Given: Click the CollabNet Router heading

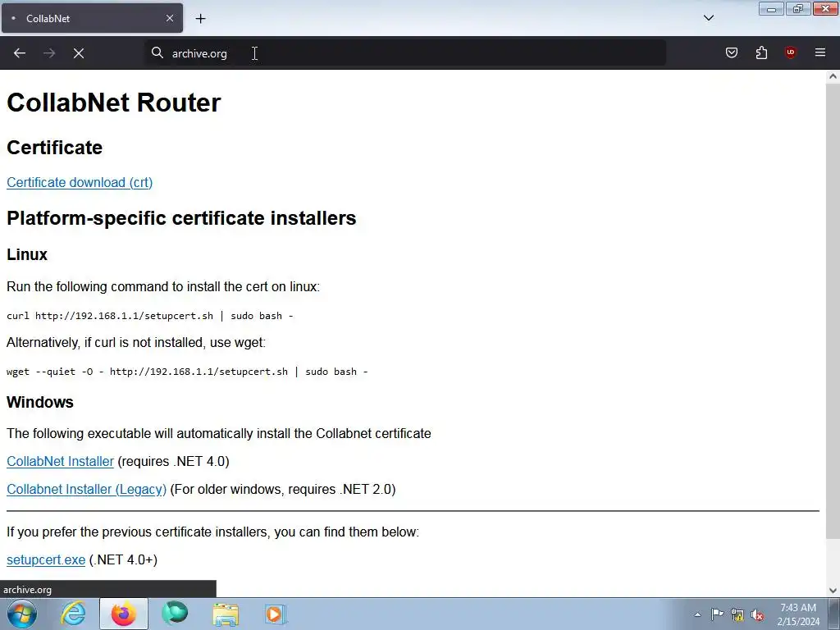Looking at the screenshot, I should coord(113,103).
